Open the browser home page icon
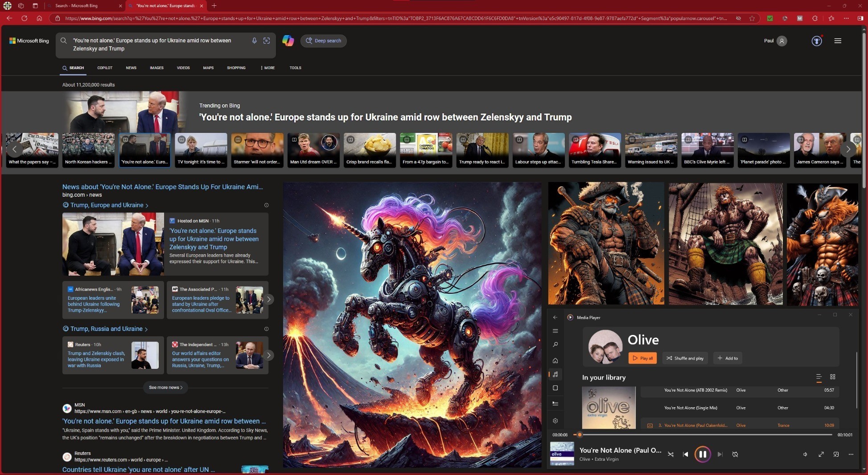The image size is (868, 475). (x=39, y=18)
